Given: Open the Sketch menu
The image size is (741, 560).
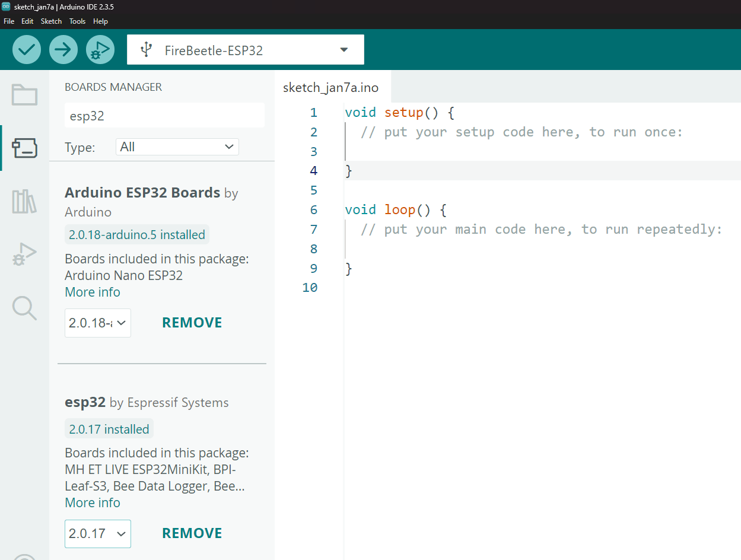Looking at the screenshot, I should [51, 21].
